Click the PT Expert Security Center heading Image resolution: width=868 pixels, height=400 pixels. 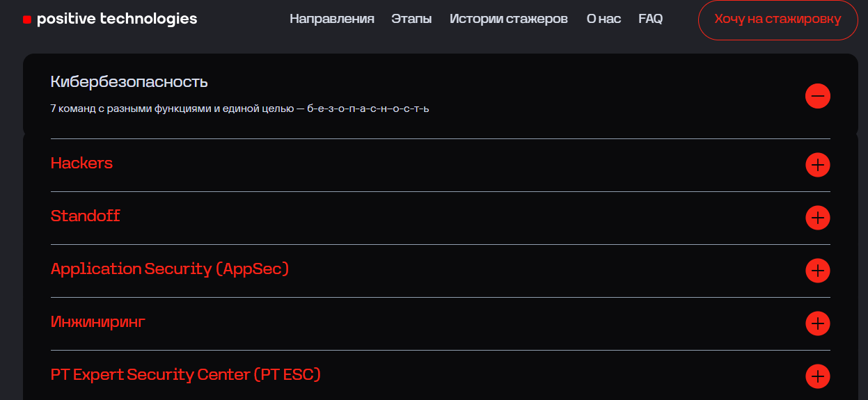tap(186, 374)
